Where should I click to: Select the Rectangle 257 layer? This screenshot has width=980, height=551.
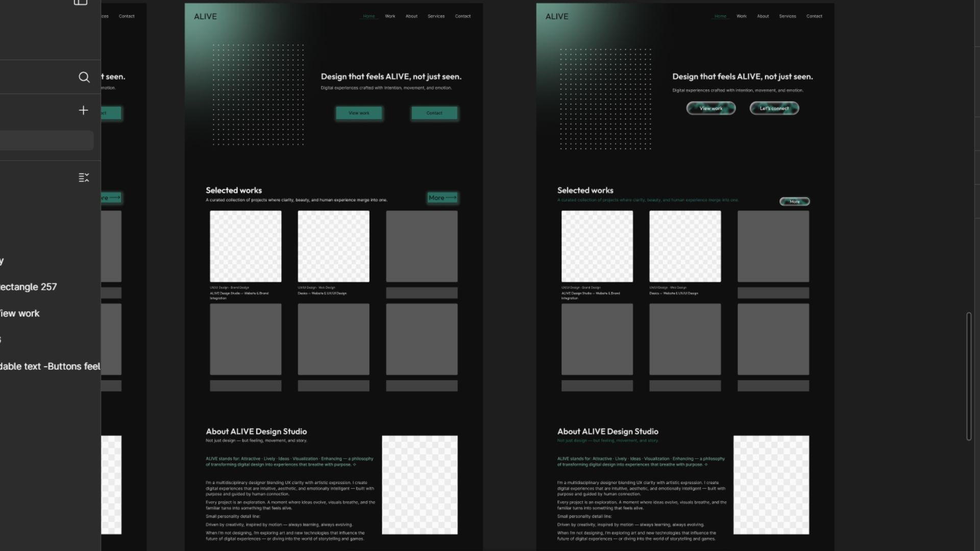click(x=29, y=287)
